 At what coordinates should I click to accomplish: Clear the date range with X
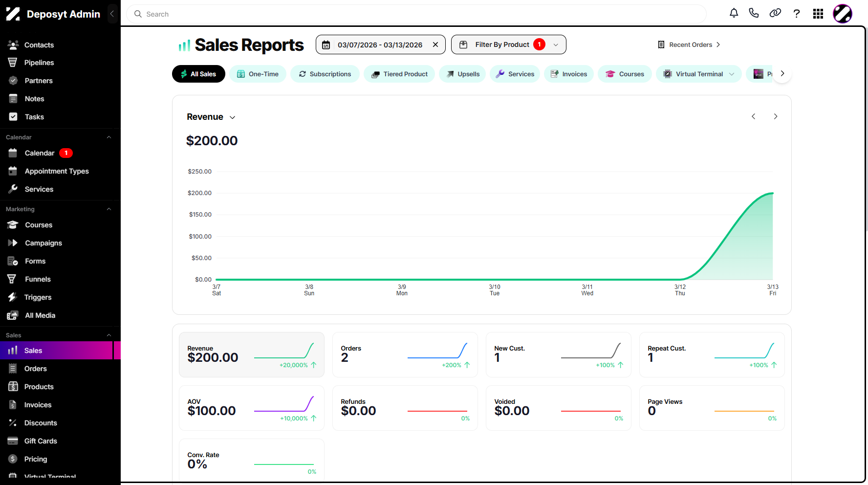(435, 44)
